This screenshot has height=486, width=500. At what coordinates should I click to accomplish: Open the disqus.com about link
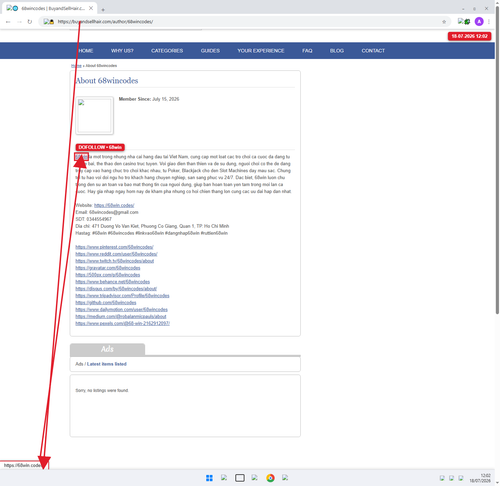pyautogui.click(x=116, y=289)
